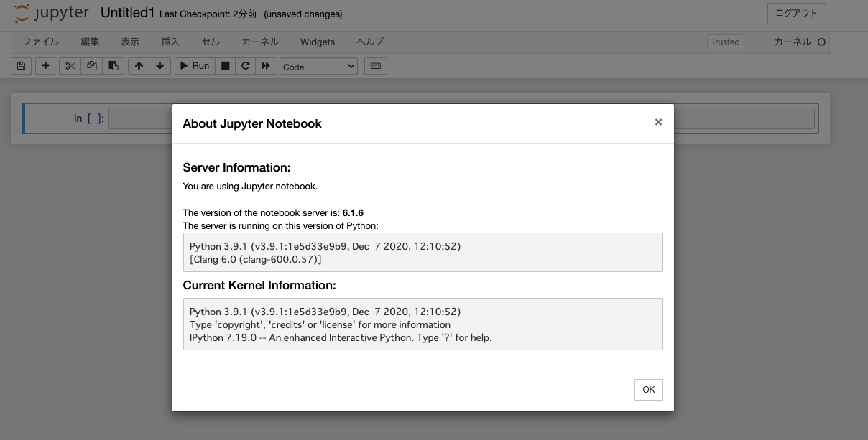Click the Server Information heading
Viewport: 868px width, 440px height.
[x=236, y=167]
